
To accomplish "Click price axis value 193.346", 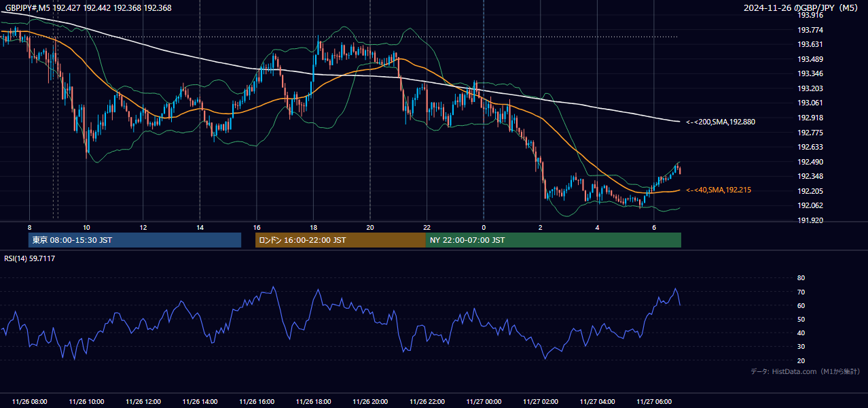I will [810, 73].
